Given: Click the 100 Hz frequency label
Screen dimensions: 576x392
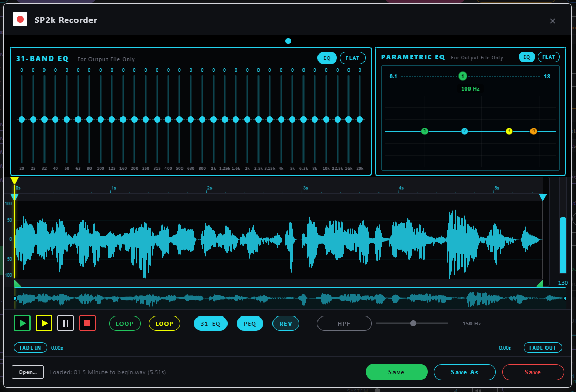Looking at the screenshot, I should [x=470, y=88].
